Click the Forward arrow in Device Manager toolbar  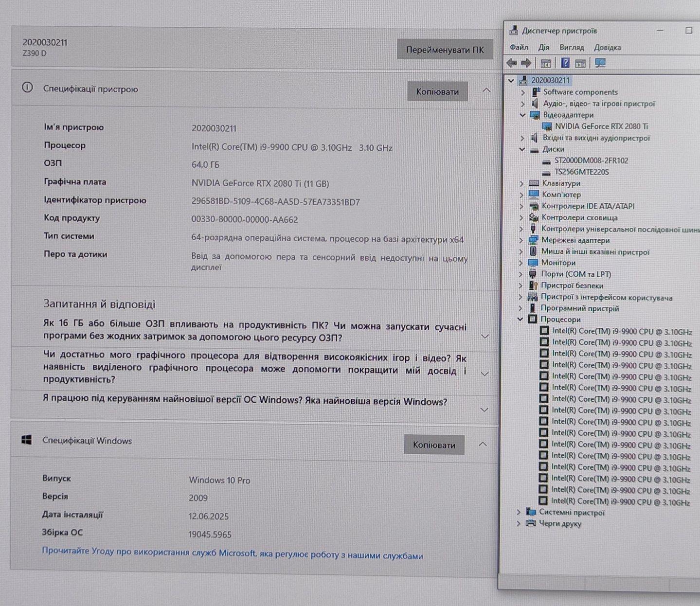(x=526, y=63)
